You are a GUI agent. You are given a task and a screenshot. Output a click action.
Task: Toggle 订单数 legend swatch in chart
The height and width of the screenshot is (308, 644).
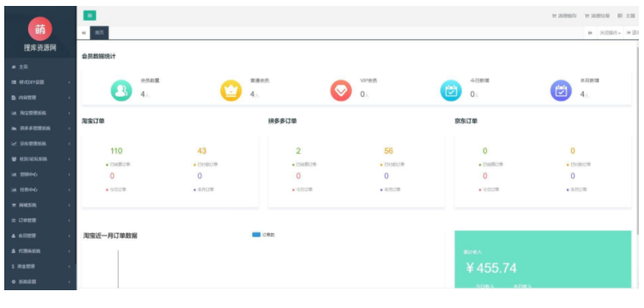(x=257, y=234)
